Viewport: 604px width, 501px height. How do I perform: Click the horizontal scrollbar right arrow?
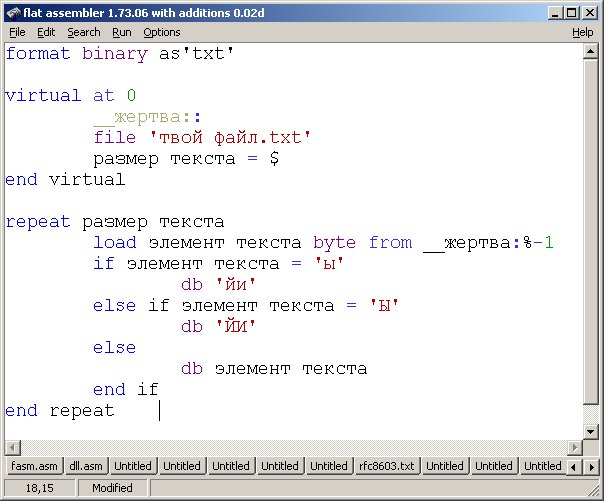[x=575, y=447]
